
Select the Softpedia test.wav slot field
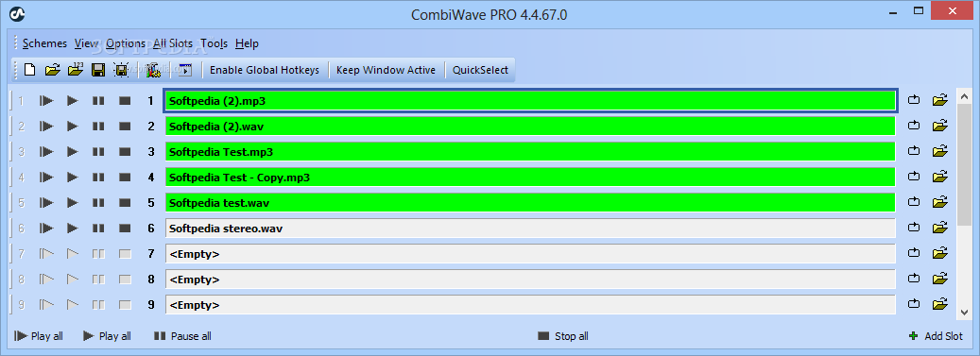530,203
